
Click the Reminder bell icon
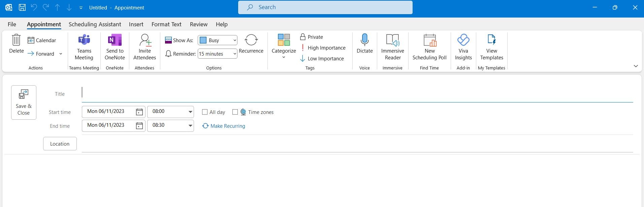pos(168,54)
